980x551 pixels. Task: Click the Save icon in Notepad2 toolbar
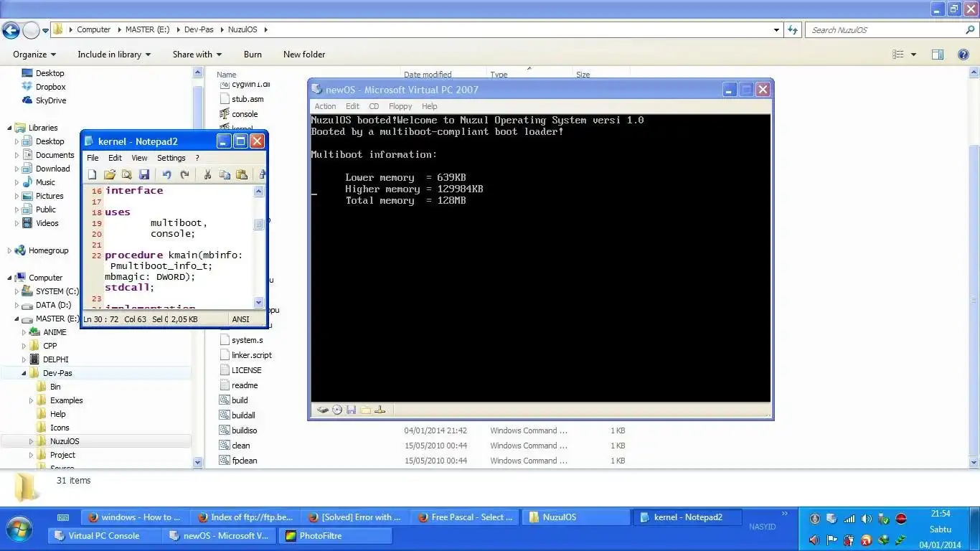144,174
